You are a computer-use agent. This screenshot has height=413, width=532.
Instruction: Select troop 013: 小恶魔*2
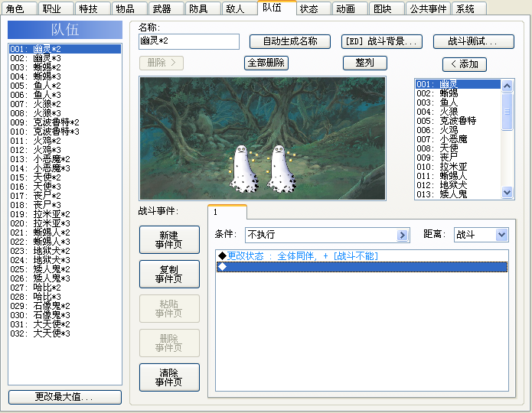click(x=65, y=159)
